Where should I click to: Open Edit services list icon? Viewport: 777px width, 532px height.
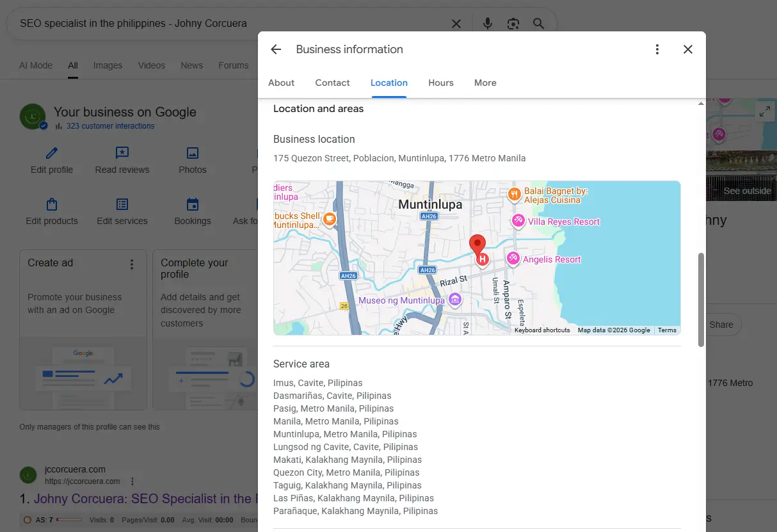(122, 204)
